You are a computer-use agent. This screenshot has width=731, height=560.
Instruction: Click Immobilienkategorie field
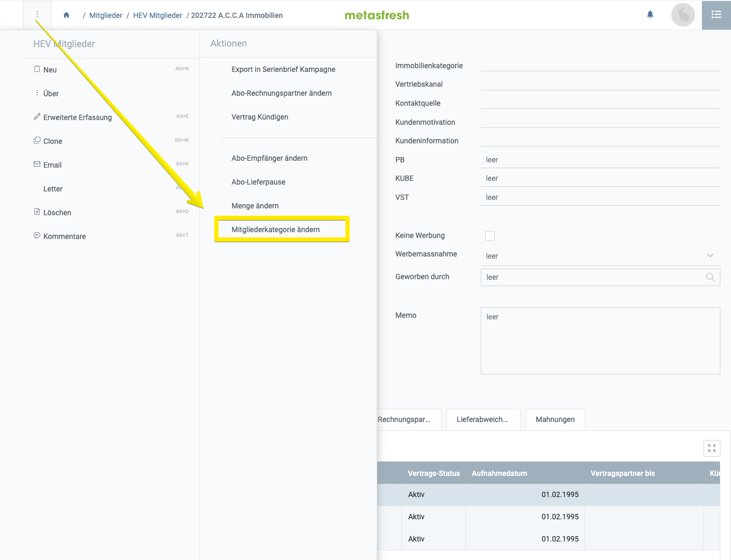pyautogui.click(x=600, y=66)
